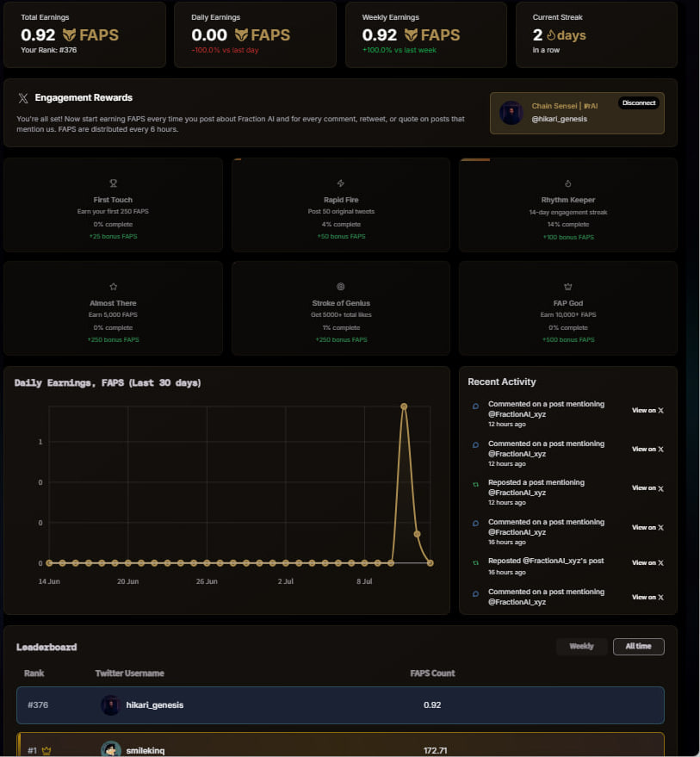
Task: Click the comment icon for the 16 hours ago comment
Action: [x=475, y=524]
